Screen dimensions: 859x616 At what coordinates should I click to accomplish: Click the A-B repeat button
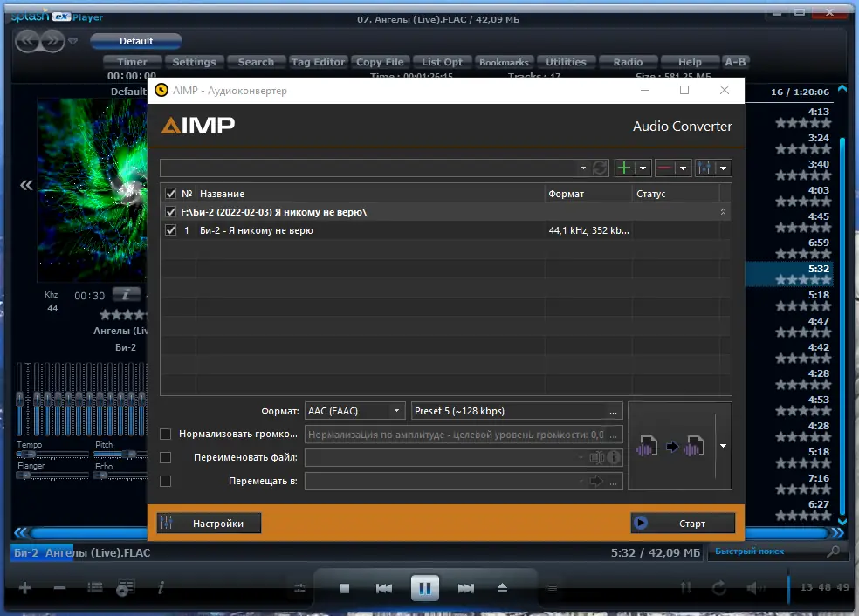(x=735, y=62)
